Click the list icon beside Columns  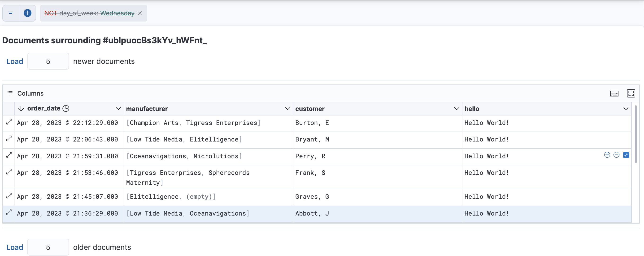tap(10, 93)
